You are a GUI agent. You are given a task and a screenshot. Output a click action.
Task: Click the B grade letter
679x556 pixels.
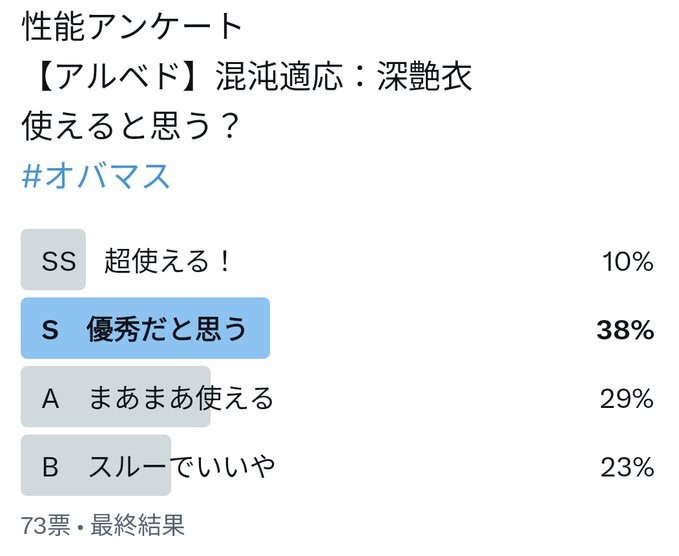[x=50, y=467]
